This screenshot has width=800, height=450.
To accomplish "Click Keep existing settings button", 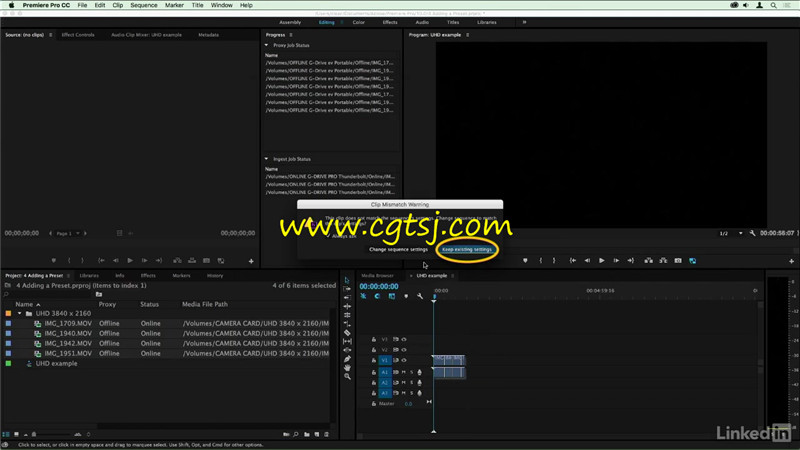I will [467, 249].
